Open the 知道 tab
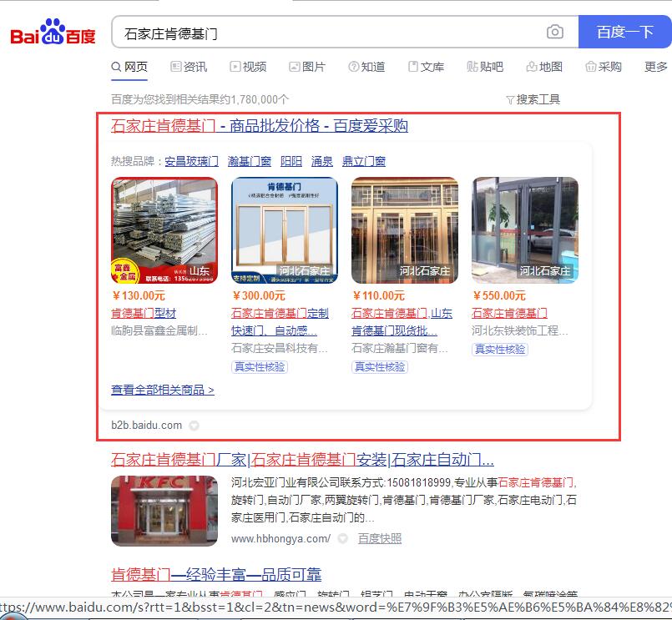This screenshot has height=620, width=672. point(366,67)
